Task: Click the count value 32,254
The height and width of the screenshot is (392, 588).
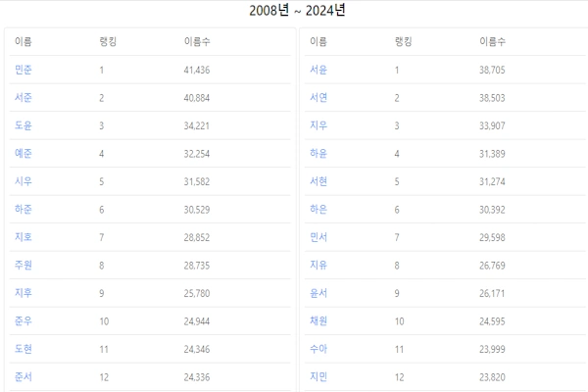Action: point(197,154)
